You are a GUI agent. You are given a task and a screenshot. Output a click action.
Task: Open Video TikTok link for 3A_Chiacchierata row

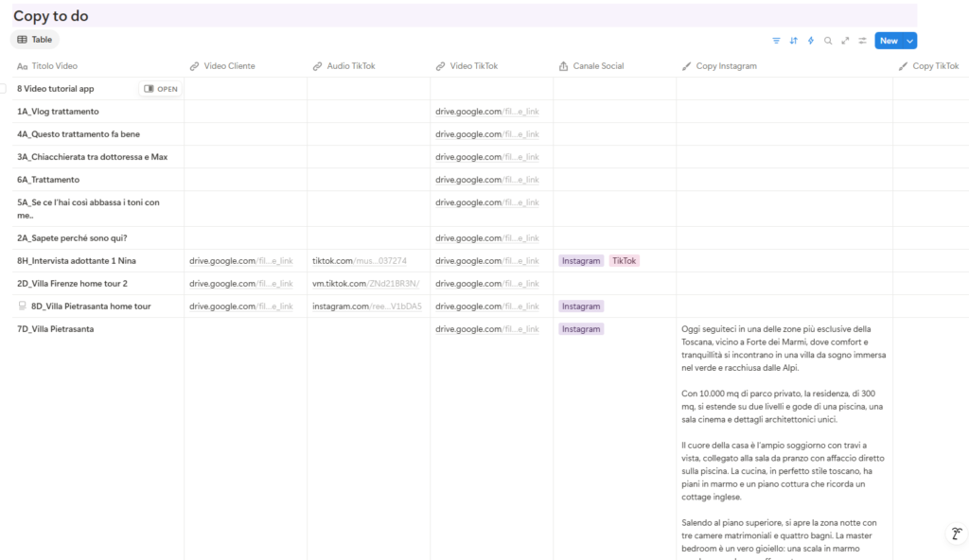point(487,157)
